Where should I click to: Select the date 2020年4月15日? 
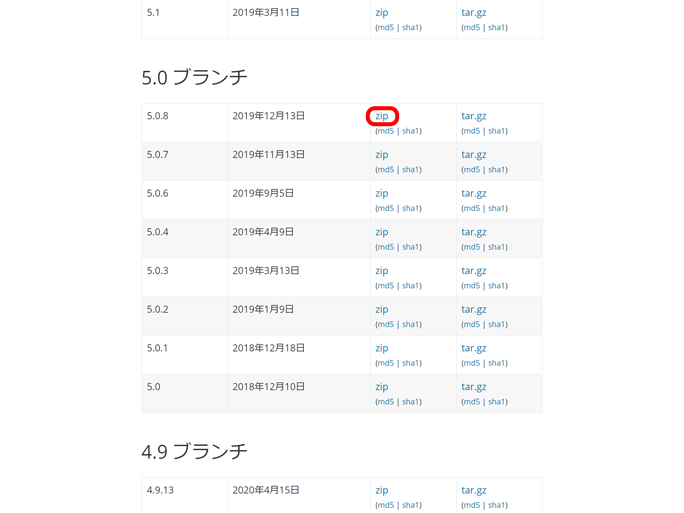[x=266, y=490]
